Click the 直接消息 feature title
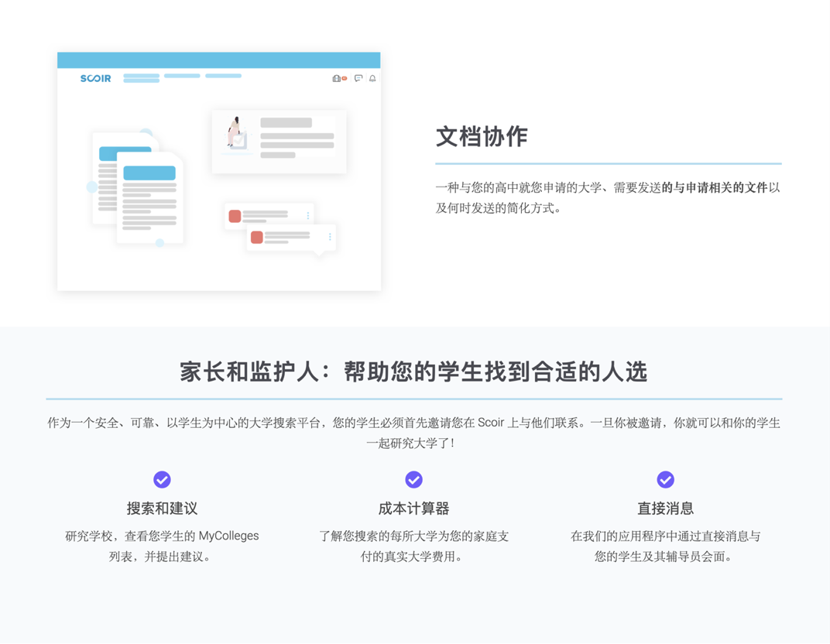The width and height of the screenshot is (830, 644). click(665, 509)
